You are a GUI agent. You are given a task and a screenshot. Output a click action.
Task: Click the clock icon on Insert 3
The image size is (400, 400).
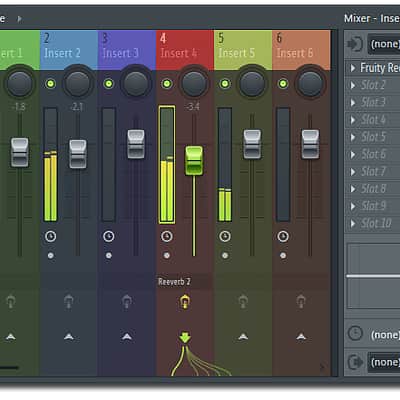109,236
